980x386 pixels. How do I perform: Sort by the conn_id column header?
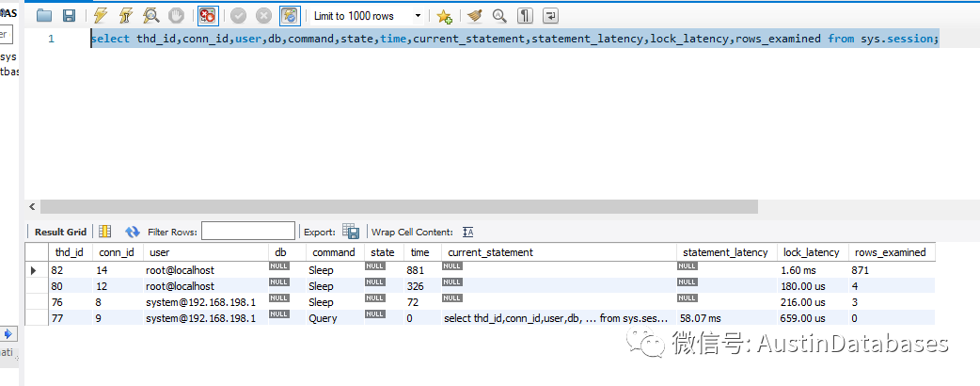coord(117,252)
